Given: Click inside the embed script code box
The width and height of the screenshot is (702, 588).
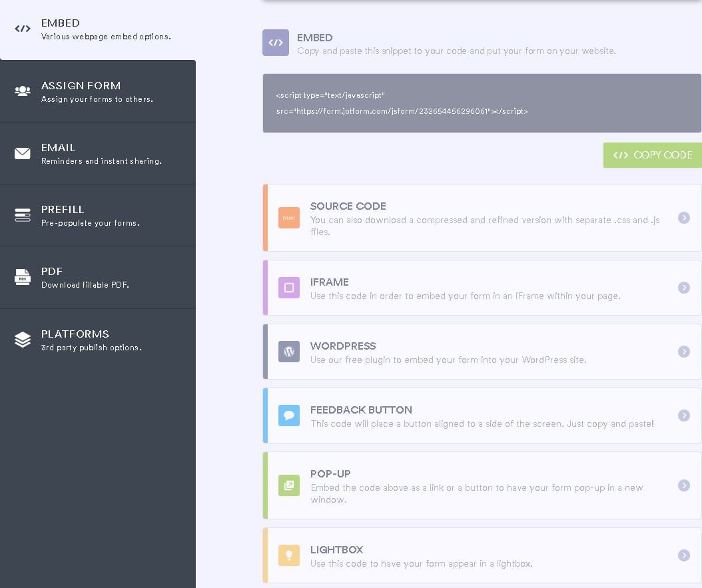Looking at the screenshot, I should tap(482, 103).
